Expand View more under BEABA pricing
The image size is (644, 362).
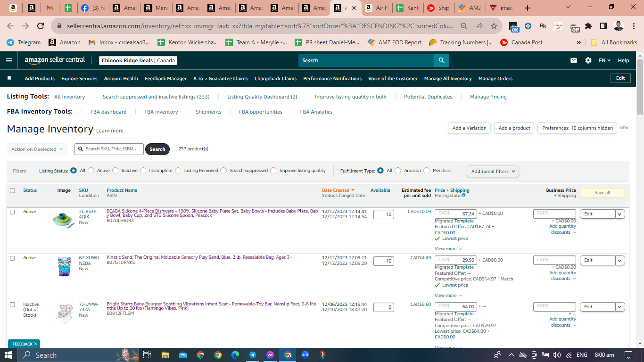pyautogui.click(x=448, y=249)
